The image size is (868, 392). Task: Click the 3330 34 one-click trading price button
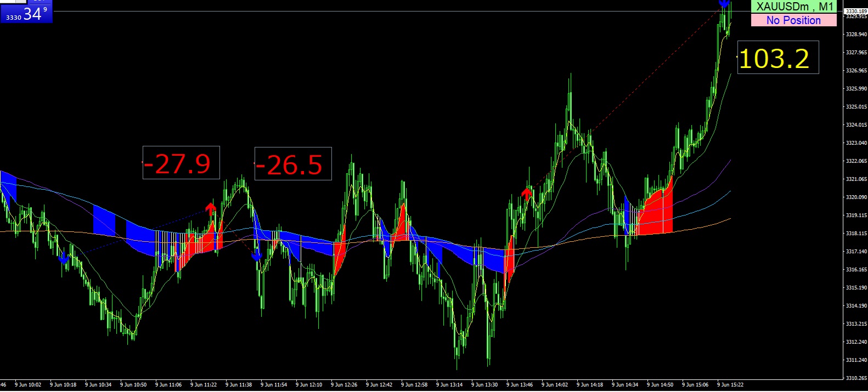pyautogui.click(x=26, y=13)
